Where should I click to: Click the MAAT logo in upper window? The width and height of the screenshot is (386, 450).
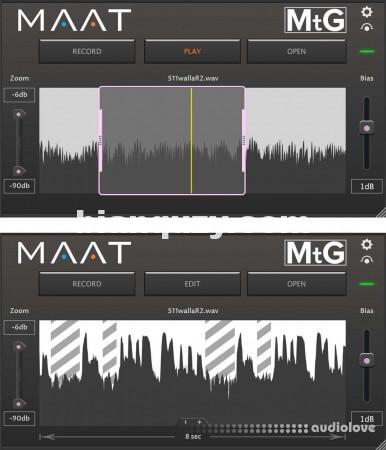tap(74, 21)
